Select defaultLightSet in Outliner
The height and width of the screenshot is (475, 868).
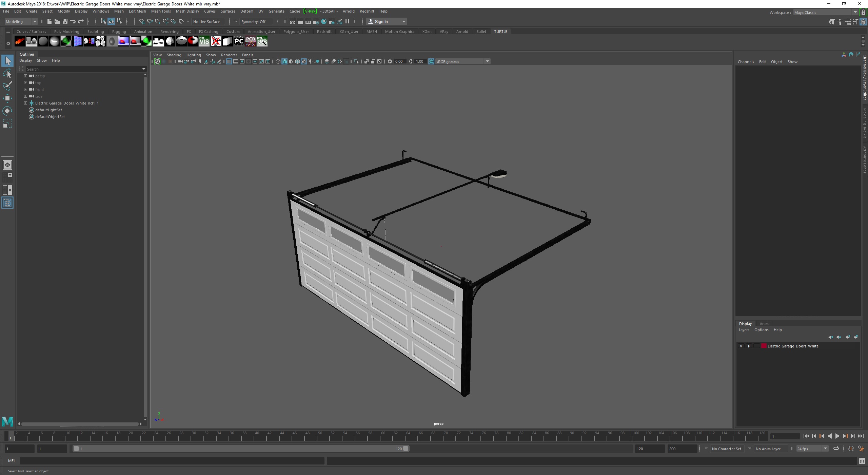click(48, 110)
